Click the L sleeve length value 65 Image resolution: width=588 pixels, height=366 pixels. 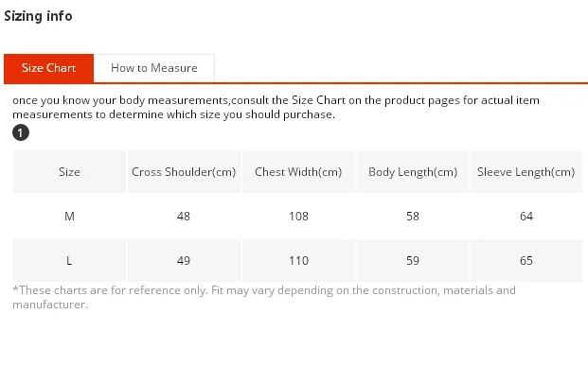(x=526, y=260)
